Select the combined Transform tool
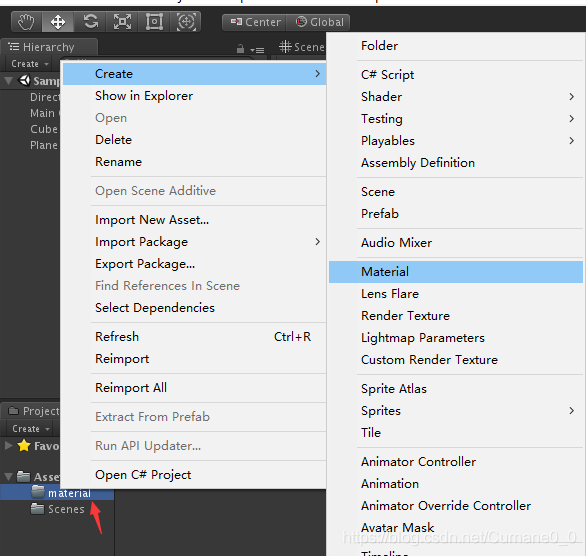Screen dimensions: 586x556 tap(186, 22)
